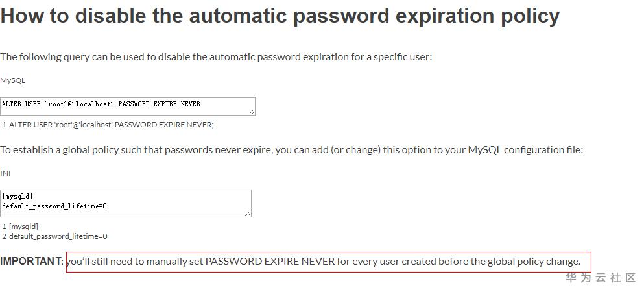Click the red-outlined sentence about manual PASSWORD EXPIRE NEVER
The height and width of the screenshot is (294, 644).
328,262
